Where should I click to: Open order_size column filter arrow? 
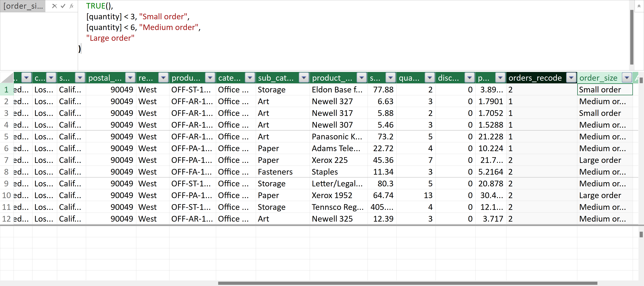coord(627,78)
